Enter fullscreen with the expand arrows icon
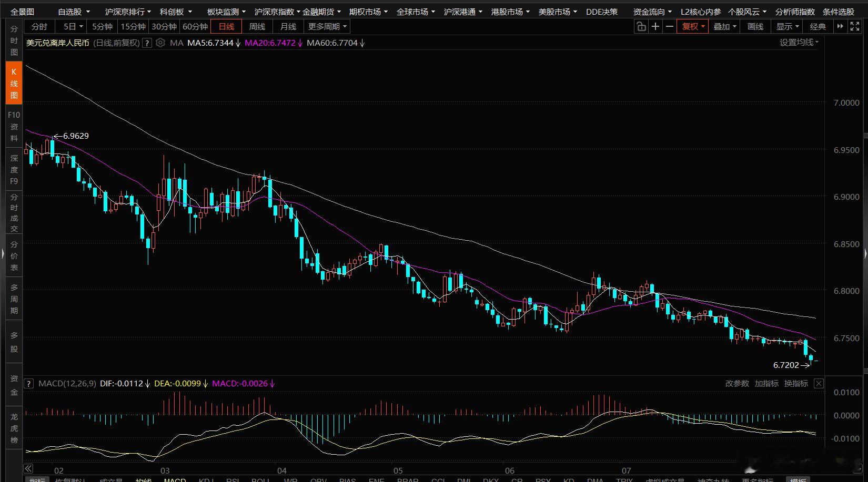 click(854, 26)
